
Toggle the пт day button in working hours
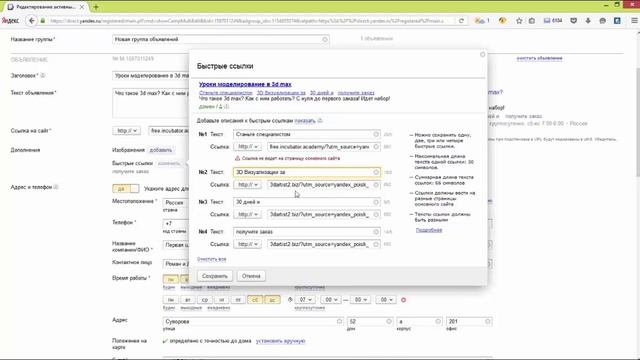[x=238, y=300]
